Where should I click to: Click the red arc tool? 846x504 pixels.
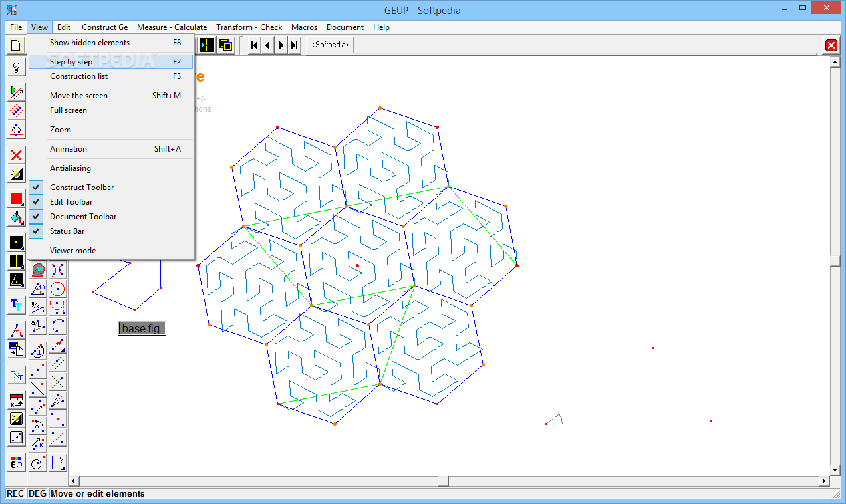pyautogui.click(x=57, y=325)
